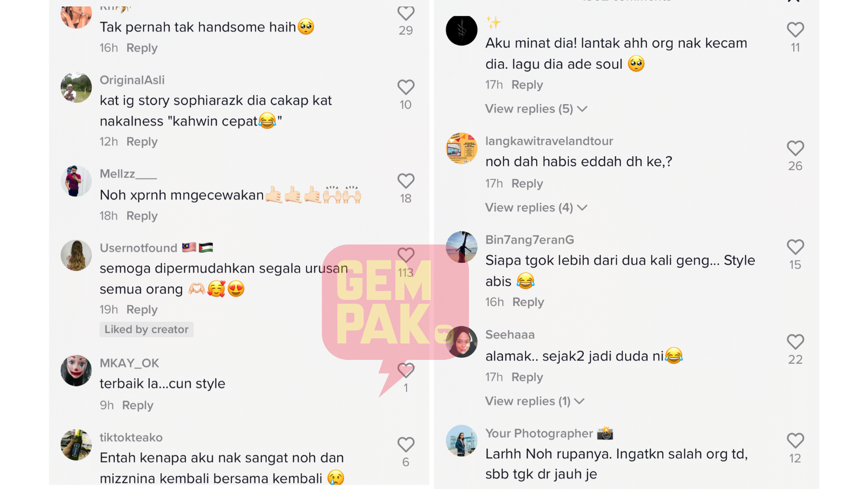The height and width of the screenshot is (489, 868).
Task: Heart langkawitravelandtour's comment
Action: click(x=795, y=148)
